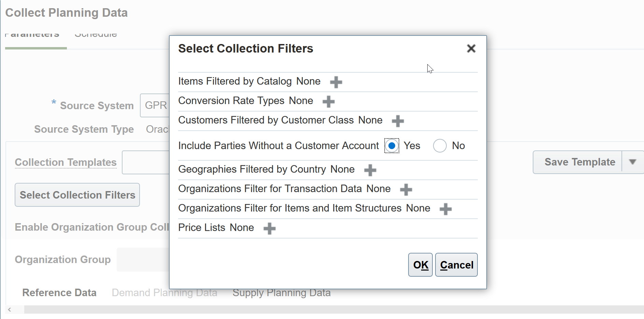The height and width of the screenshot is (319, 644).
Task: Add Customers Filtered by Customer Class filter
Action: pyautogui.click(x=398, y=121)
